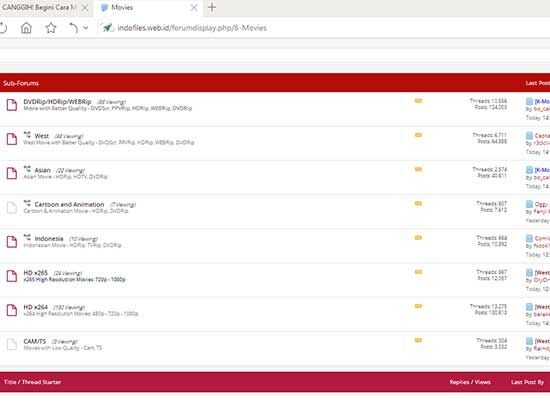This screenshot has height=403, width=550.
Task: Click the forum status icon for HD x265
Action: (x=12, y=276)
